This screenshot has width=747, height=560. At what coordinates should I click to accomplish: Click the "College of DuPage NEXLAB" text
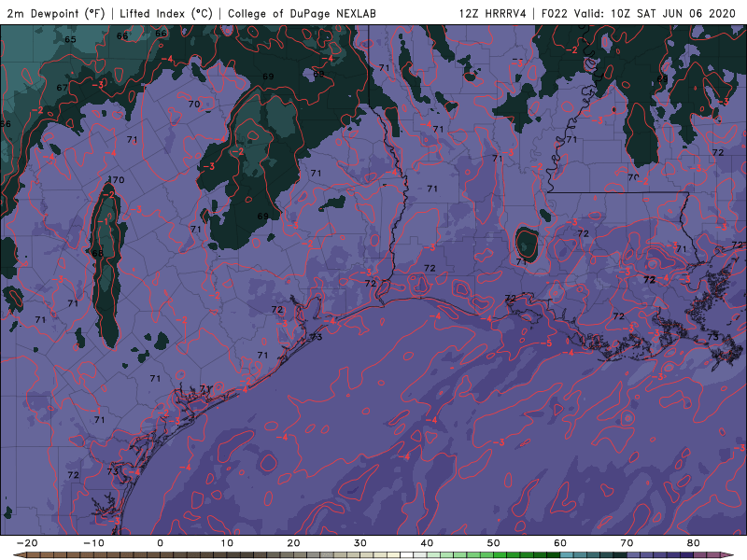click(x=302, y=13)
